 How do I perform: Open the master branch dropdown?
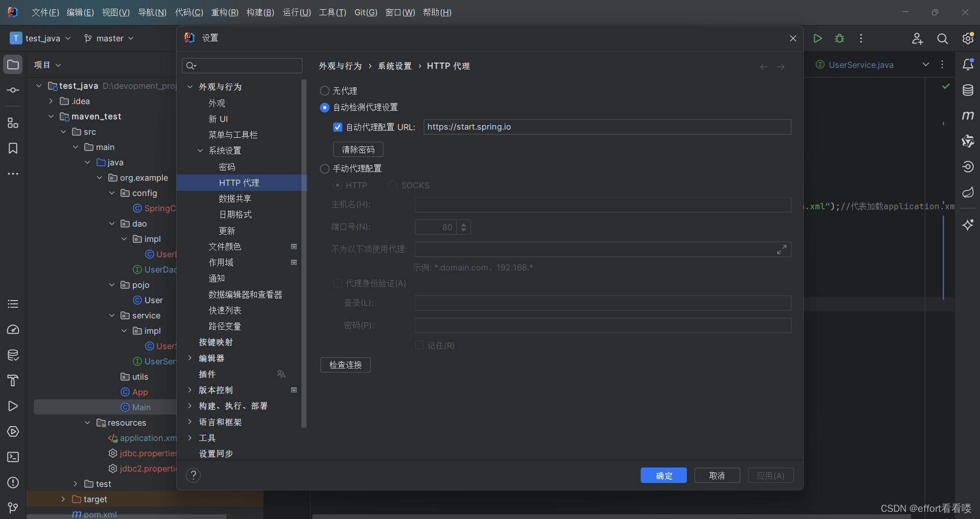click(x=109, y=38)
